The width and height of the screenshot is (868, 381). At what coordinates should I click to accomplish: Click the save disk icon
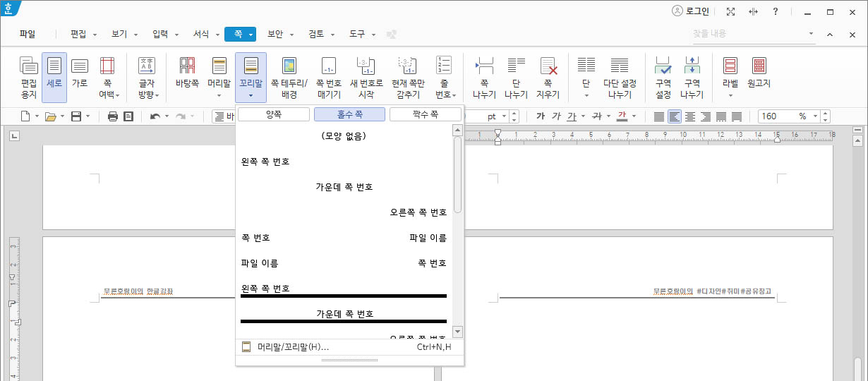click(76, 116)
